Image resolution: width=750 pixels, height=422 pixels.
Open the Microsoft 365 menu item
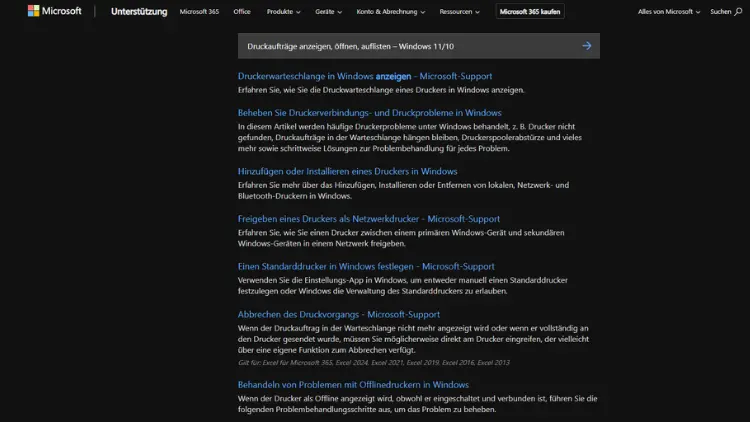coord(199,11)
